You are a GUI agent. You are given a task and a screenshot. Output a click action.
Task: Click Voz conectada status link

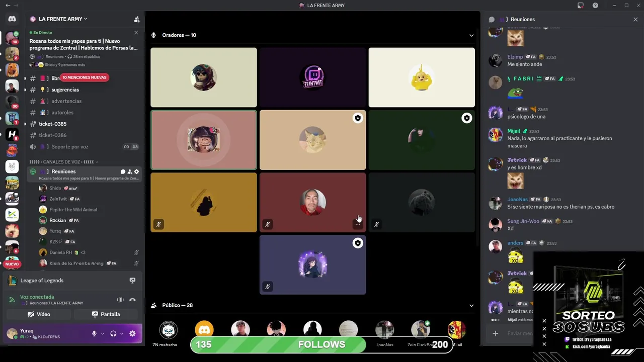(x=37, y=297)
